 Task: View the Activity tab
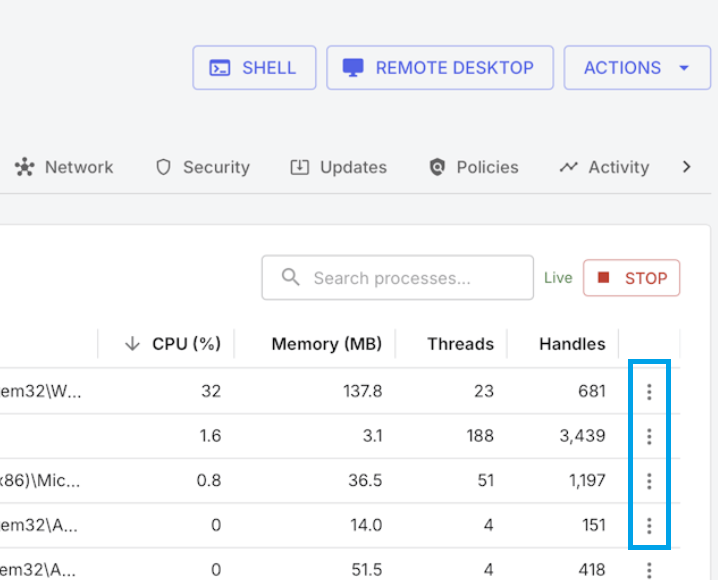click(x=604, y=167)
